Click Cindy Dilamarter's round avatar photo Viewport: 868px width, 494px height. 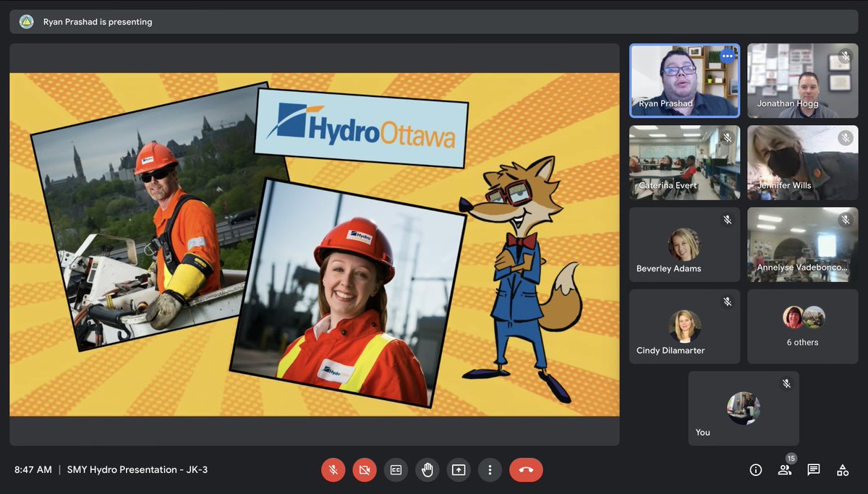(x=684, y=326)
